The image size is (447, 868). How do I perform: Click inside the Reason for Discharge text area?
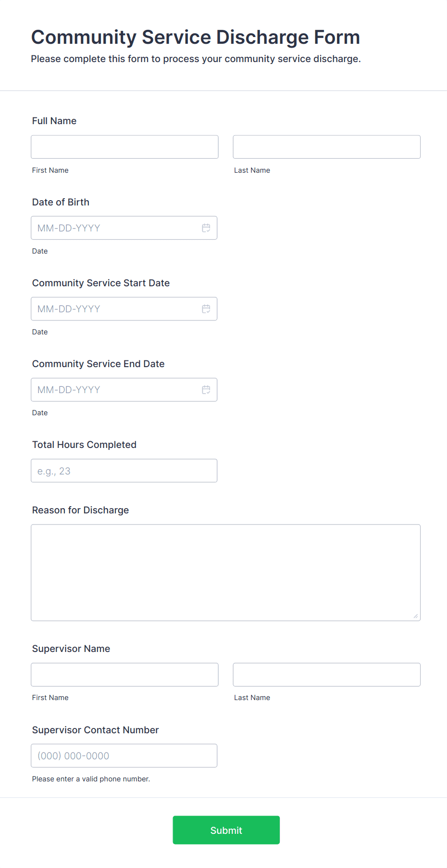coord(226,573)
